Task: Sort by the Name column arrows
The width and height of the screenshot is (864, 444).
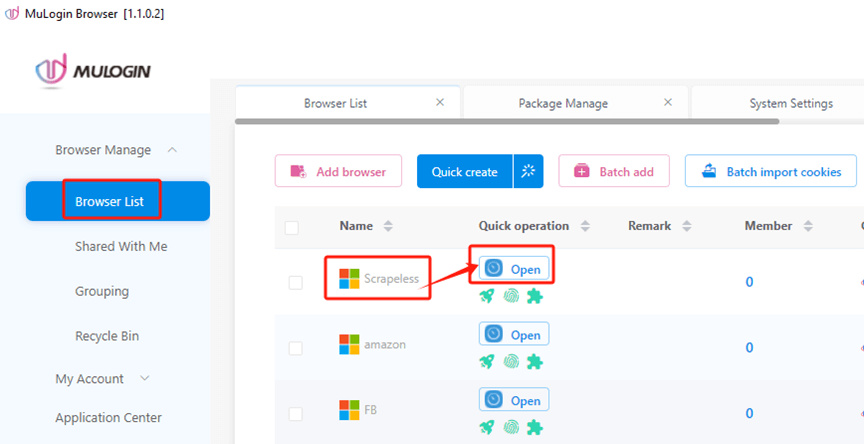Action: pyautogui.click(x=388, y=226)
